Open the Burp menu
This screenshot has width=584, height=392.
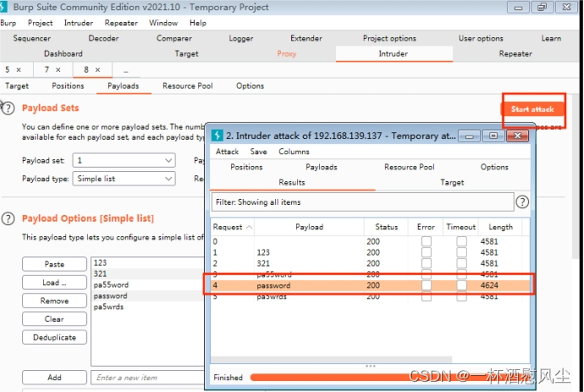tap(8, 23)
